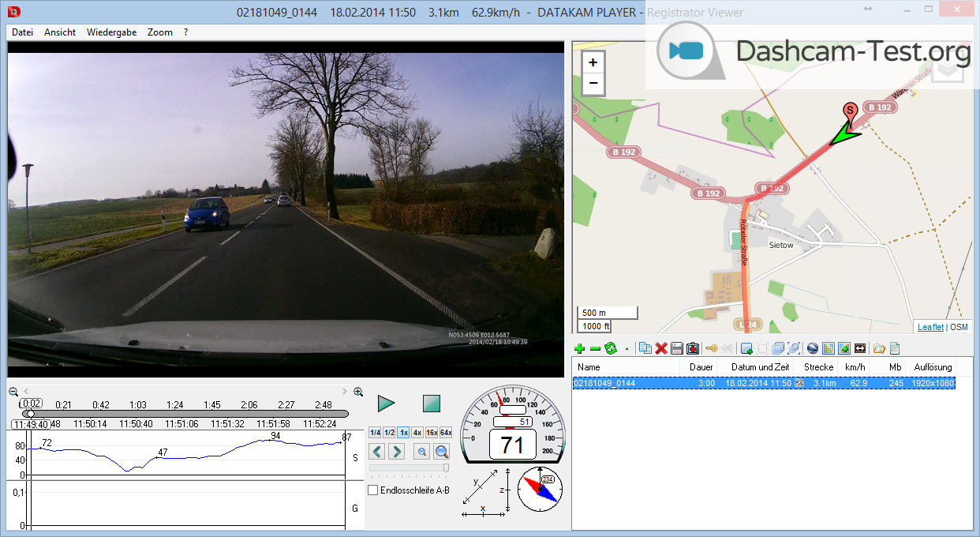Image resolution: width=980 pixels, height=537 pixels.
Task: Sort file list by km/h column
Action: point(855,367)
